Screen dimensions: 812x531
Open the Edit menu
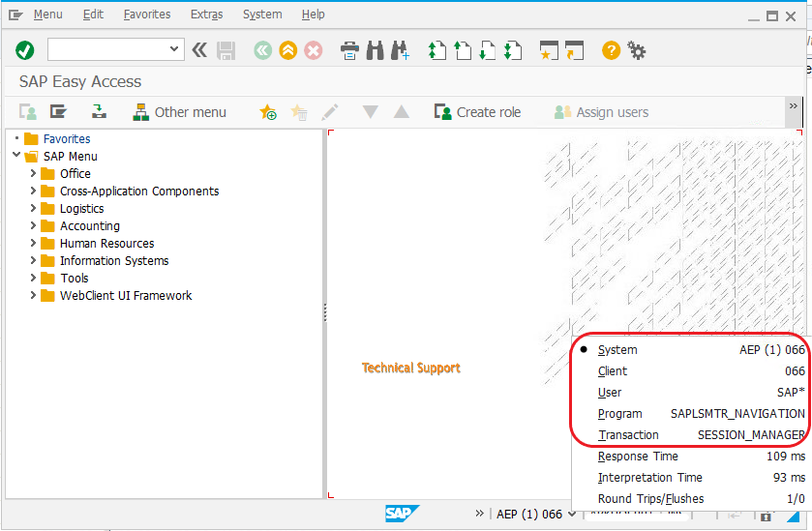click(x=93, y=15)
